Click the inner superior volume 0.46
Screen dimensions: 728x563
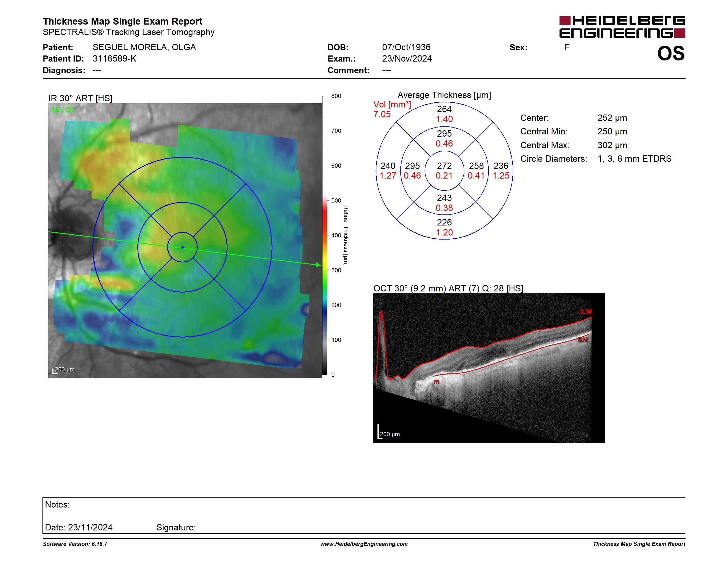444,144
